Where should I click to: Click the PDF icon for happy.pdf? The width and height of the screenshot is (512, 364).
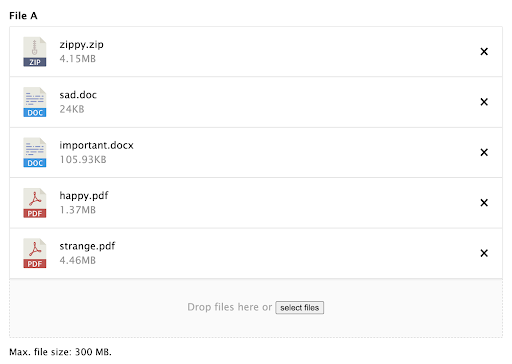pos(35,203)
